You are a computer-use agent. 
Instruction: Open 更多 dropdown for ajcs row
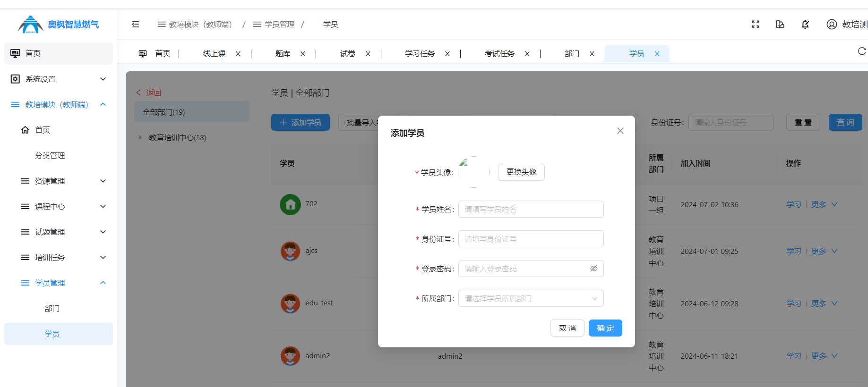(824, 251)
